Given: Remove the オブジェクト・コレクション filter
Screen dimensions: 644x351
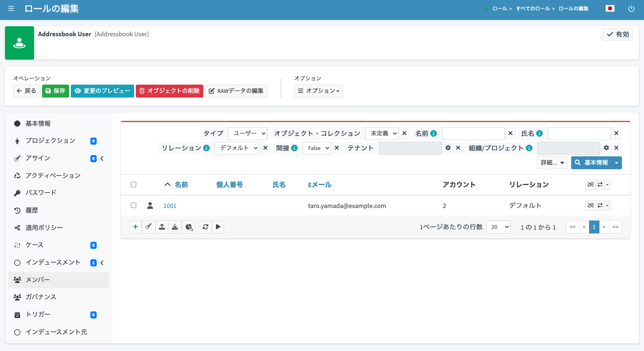Looking at the screenshot, I should pos(404,133).
